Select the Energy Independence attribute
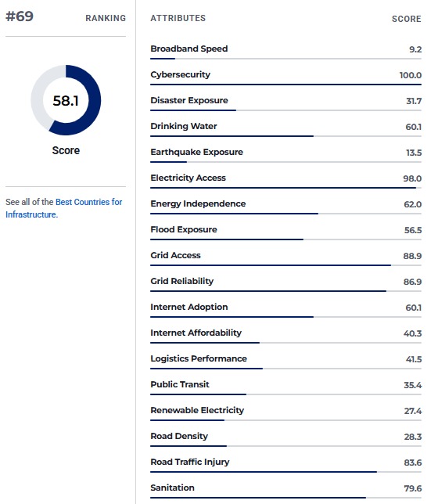Screen dimensions: 438x504 coord(198,203)
